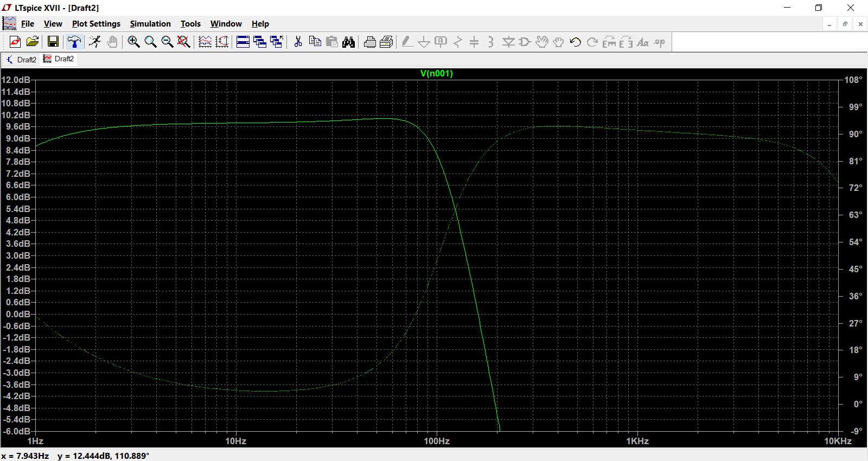Switch to the Draft2 waveform plot tab
Image resolution: width=868 pixels, height=461 pixels.
(x=59, y=59)
